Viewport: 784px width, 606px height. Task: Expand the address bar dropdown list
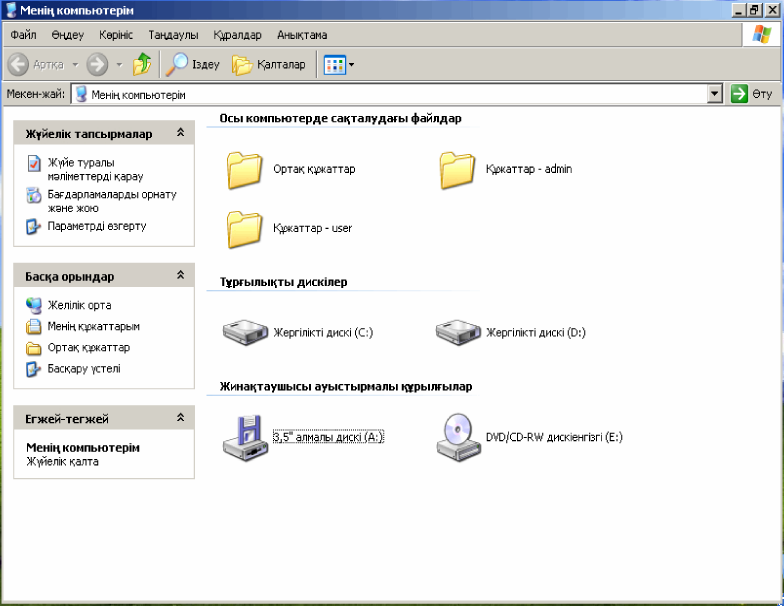(715, 94)
